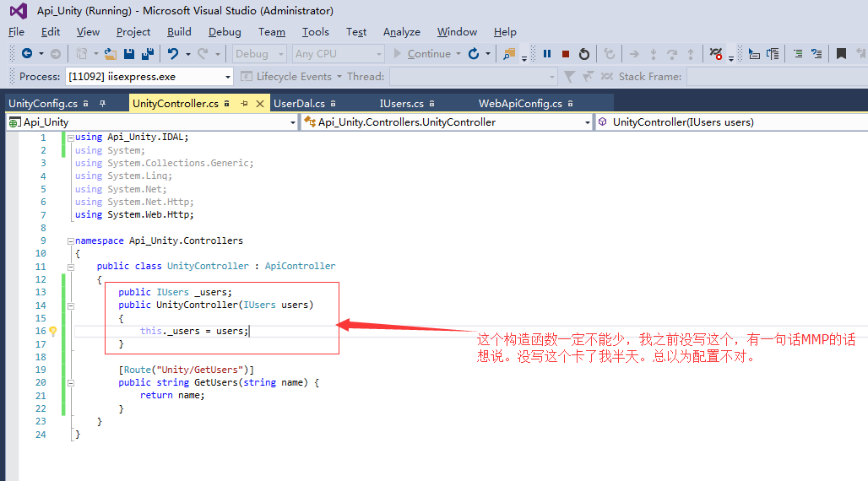Switch to the UnityConfig.cs tab
The width and height of the screenshot is (868, 481).
(x=43, y=104)
